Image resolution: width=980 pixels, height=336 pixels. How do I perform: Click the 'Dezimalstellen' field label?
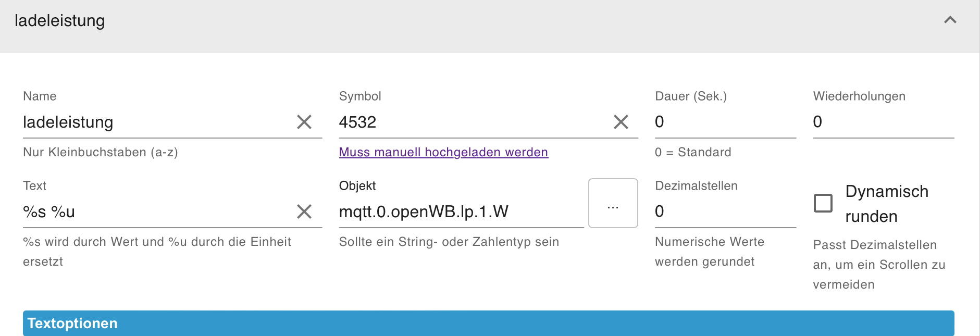coord(696,186)
